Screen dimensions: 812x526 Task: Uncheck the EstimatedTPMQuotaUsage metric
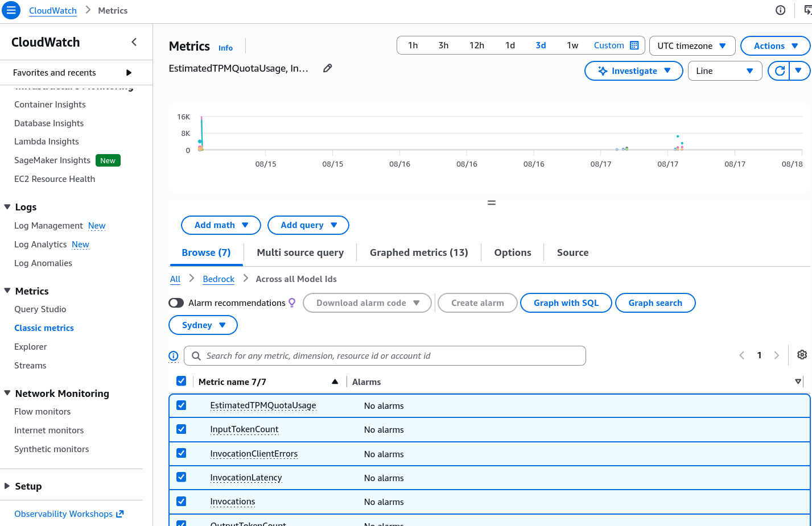tap(182, 405)
